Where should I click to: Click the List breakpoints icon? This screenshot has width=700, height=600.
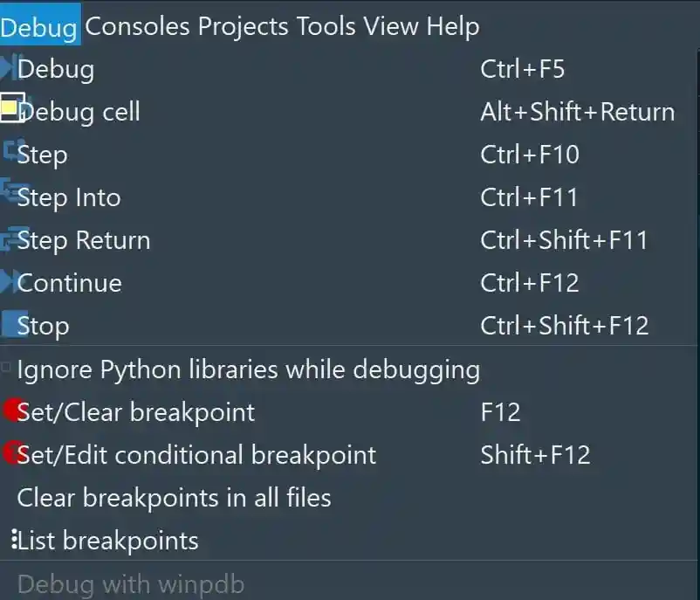coord(13,540)
